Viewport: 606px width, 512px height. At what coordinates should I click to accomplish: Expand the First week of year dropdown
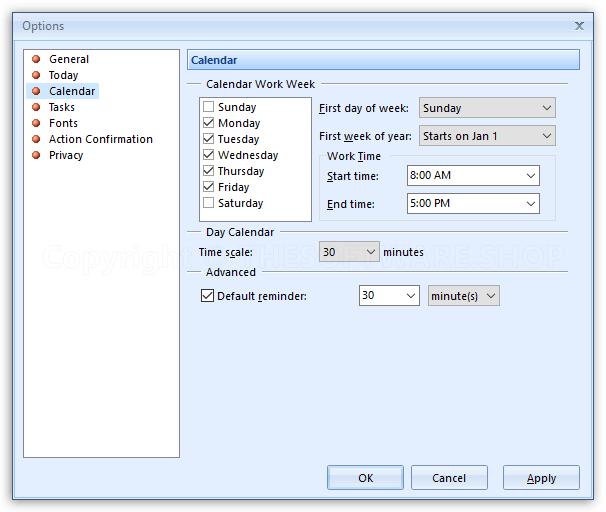(487, 136)
